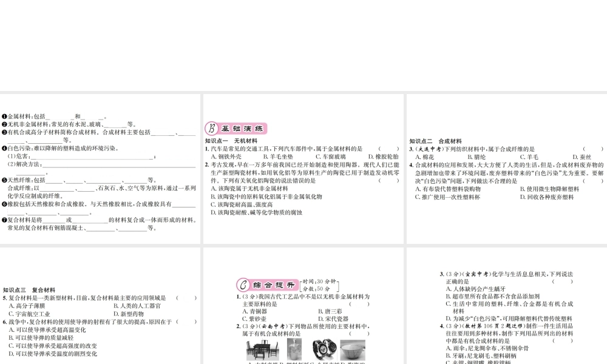This screenshot has height=364, width=607.
Task: Click the heading 知识点三 复合材料
Action: 29,290
